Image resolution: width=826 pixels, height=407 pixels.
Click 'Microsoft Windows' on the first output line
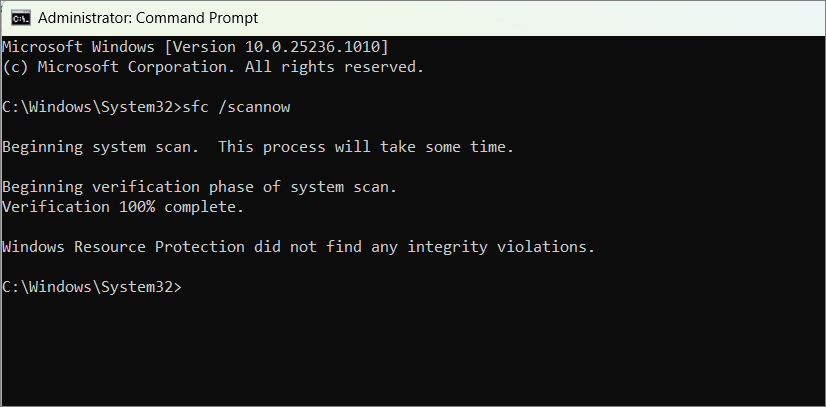78,47
